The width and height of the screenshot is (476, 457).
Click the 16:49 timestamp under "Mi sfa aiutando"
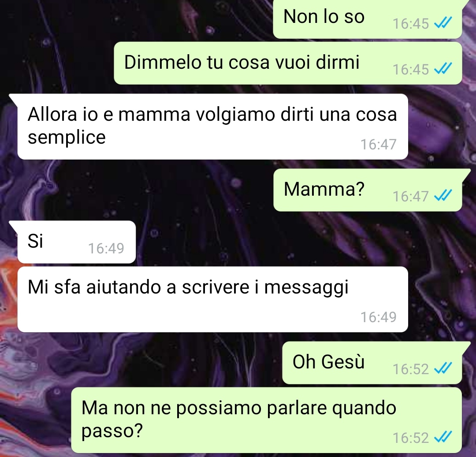[x=378, y=317]
